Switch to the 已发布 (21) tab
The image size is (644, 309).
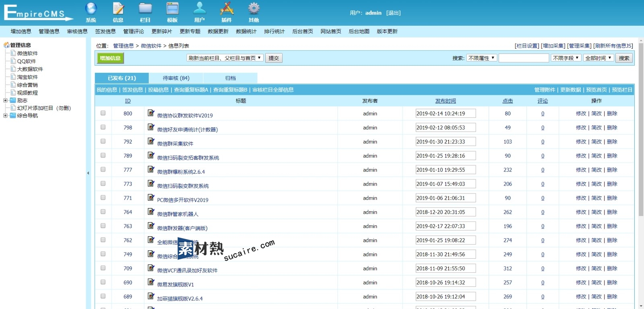point(122,78)
